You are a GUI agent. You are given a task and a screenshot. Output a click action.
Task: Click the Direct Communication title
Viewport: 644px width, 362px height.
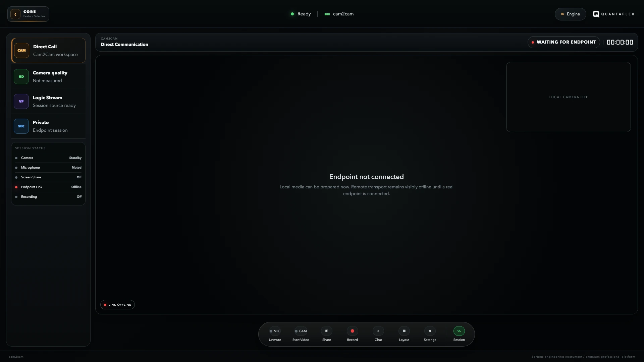[124, 45]
